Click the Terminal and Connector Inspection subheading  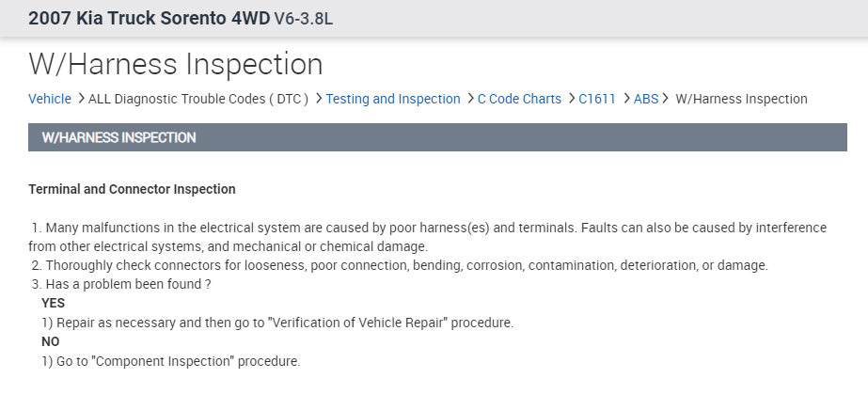pyautogui.click(x=132, y=189)
